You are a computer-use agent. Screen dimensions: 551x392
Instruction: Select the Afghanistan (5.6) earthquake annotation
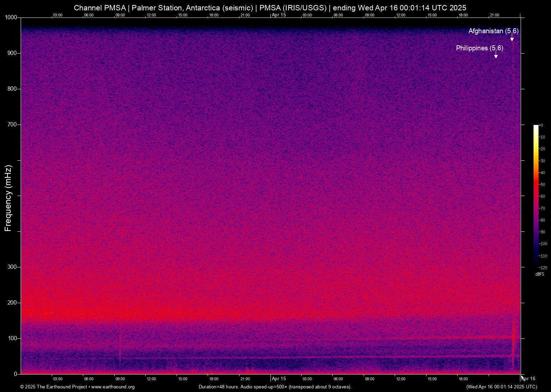[x=493, y=31]
